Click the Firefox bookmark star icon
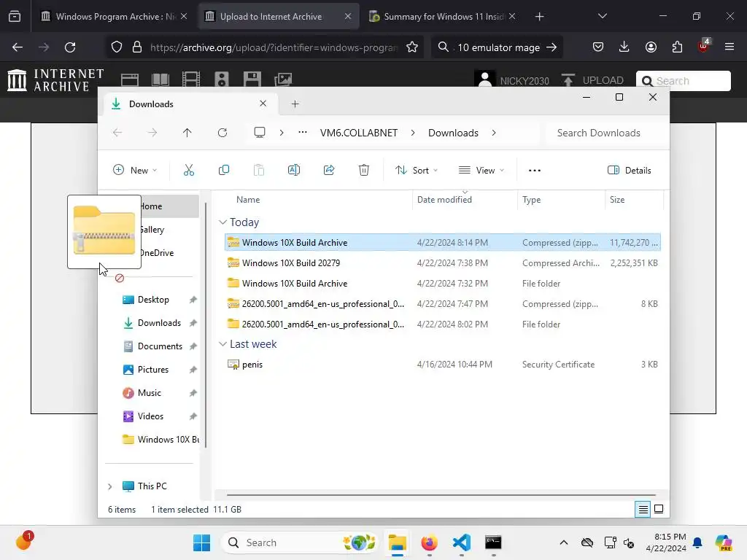This screenshot has width=747, height=560. coord(412,47)
